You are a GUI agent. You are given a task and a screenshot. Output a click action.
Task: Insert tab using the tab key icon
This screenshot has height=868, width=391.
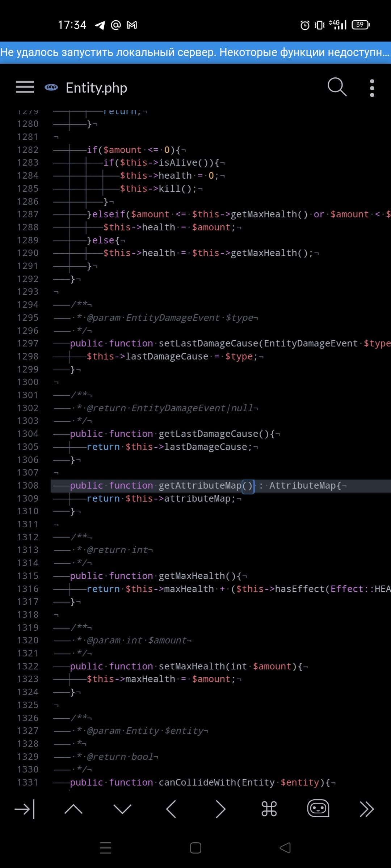[25, 809]
